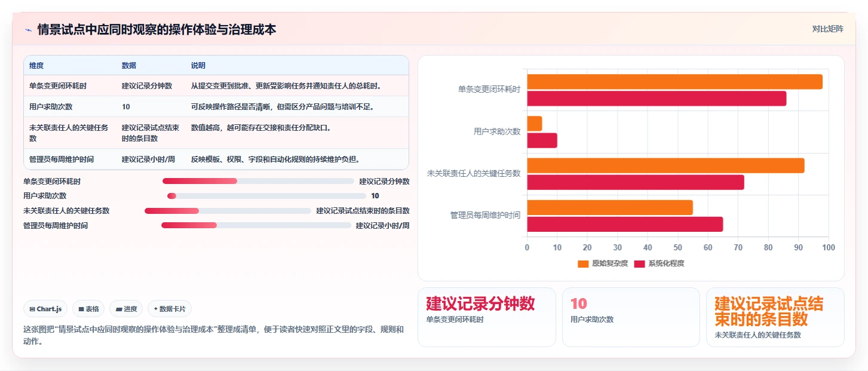Image resolution: width=868 pixels, height=371 pixels.
Task: Click the 用户求助次数 progress bar
Action: [266, 196]
